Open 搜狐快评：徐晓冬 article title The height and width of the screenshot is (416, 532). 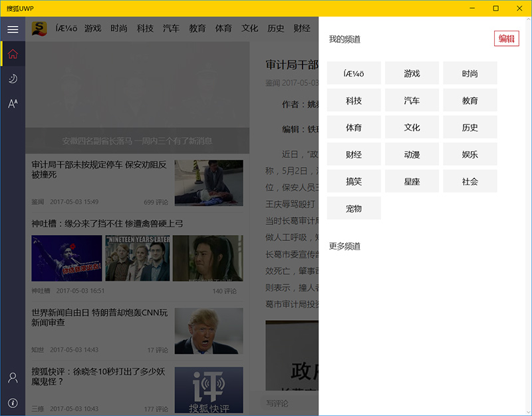point(98,376)
